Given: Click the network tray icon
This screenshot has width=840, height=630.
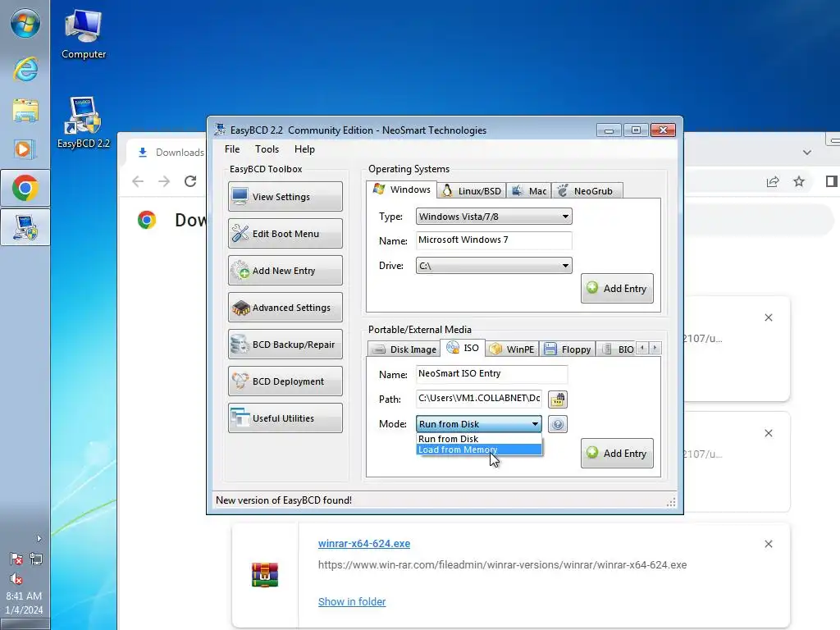Looking at the screenshot, I should tap(36, 559).
